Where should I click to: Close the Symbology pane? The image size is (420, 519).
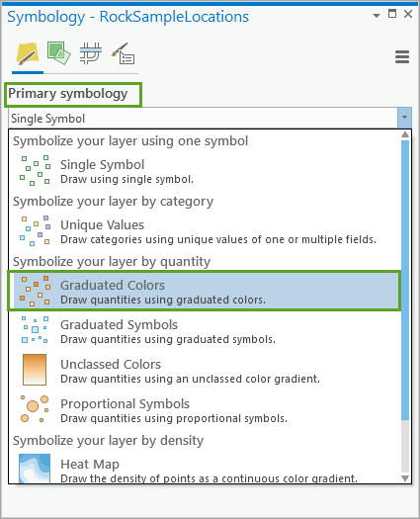pyautogui.click(x=408, y=14)
